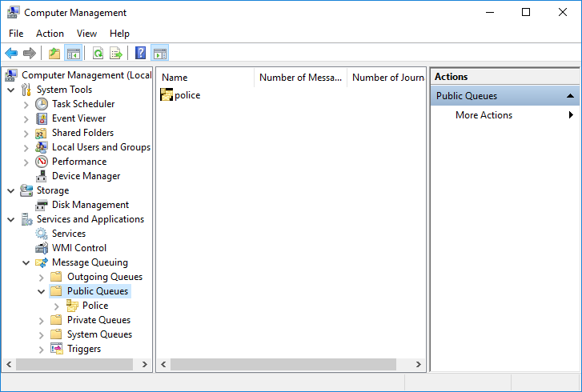Select Computer Management (Local) root node
Image resolution: width=582 pixels, height=392 pixels.
click(x=86, y=75)
